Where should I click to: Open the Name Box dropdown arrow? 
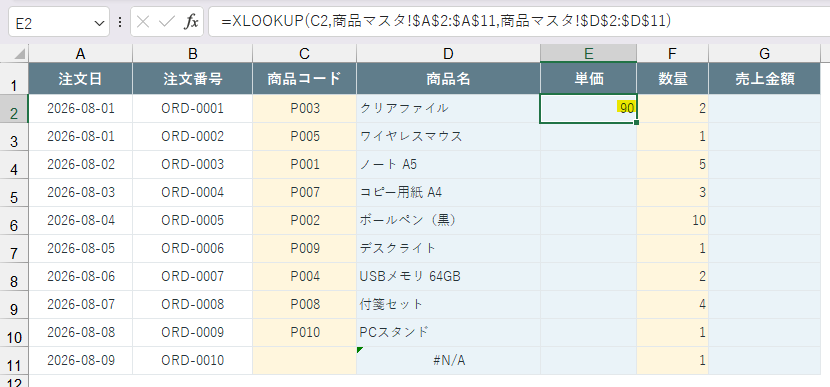point(98,22)
